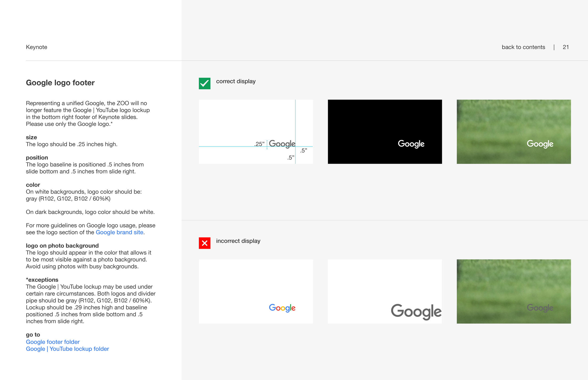Screen dimensions: 588x380
Task: Click the gray Google logo with measurement guides
Action: point(282,143)
